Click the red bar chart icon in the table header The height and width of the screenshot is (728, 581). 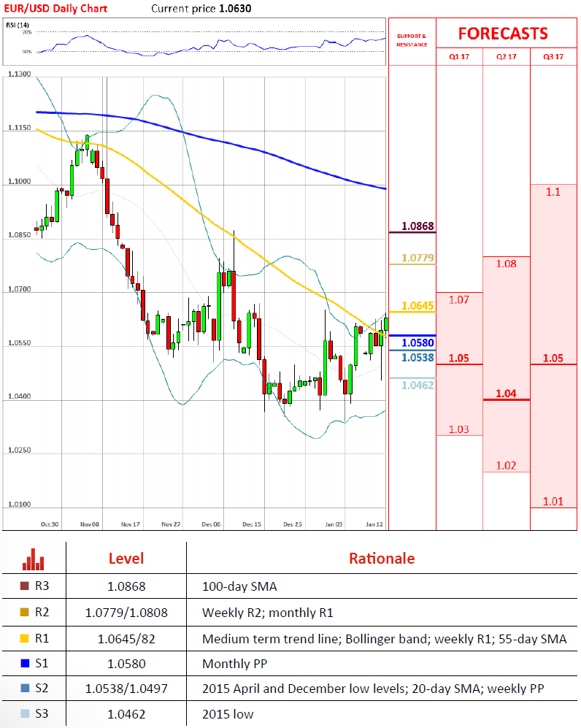(34, 559)
